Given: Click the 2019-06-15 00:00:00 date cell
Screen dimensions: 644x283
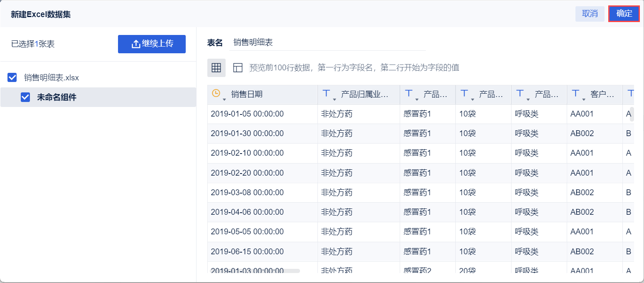Looking at the screenshot, I should pos(247,252).
